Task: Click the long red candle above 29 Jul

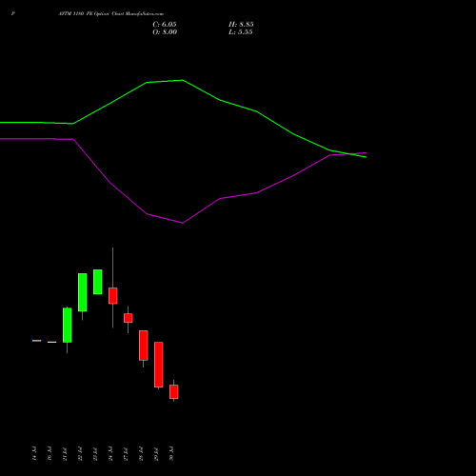Action: [x=159, y=365]
